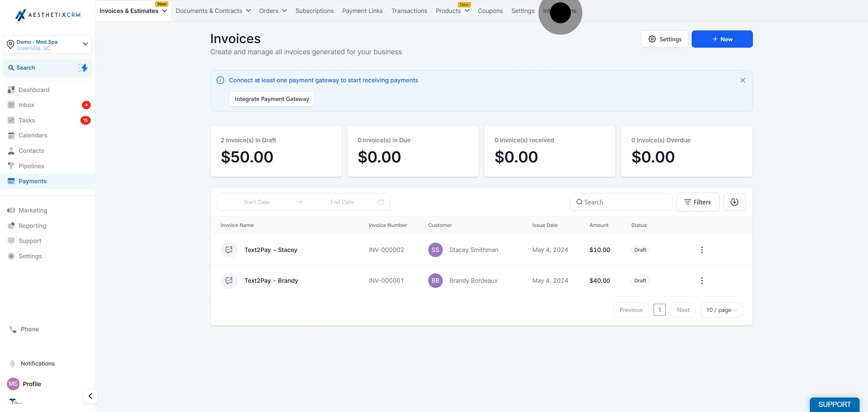Open Contacts in the sidebar

[31, 151]
